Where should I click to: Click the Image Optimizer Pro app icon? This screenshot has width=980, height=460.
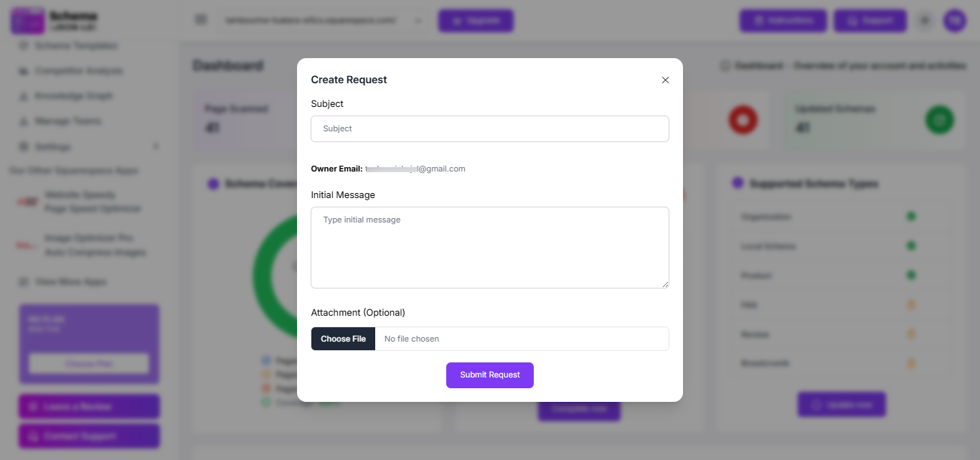27,245
